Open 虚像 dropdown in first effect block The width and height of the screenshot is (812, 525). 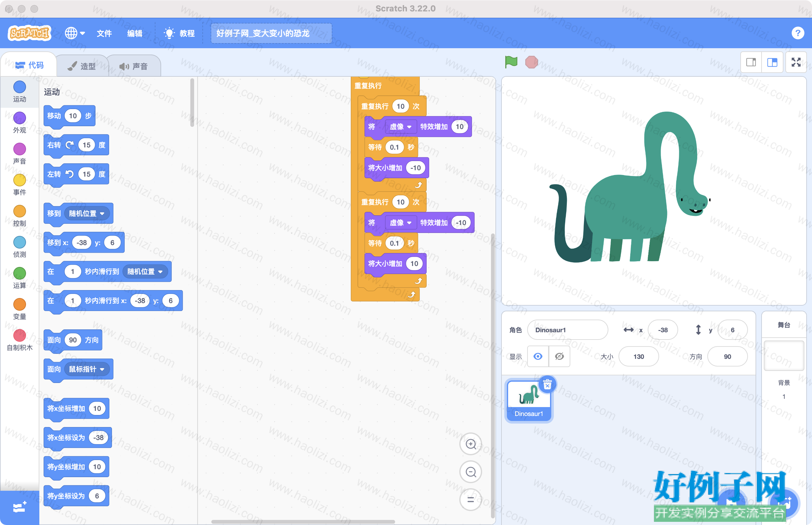400,126
